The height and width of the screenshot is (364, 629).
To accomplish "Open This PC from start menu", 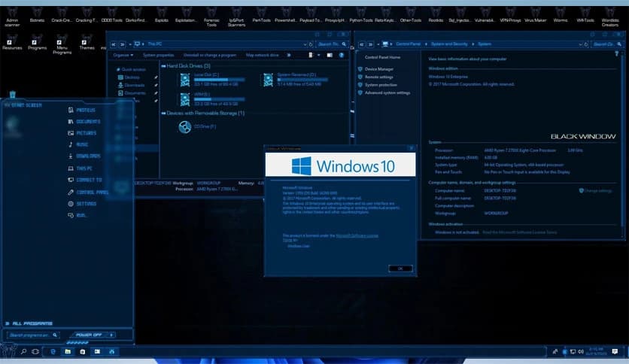I will pyautogui.click(x=80, y=168).
